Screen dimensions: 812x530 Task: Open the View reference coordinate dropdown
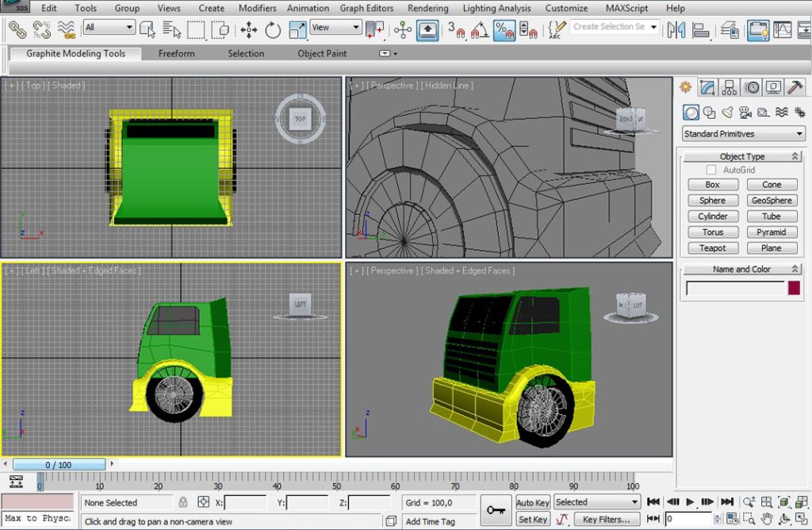click(335, 28)
